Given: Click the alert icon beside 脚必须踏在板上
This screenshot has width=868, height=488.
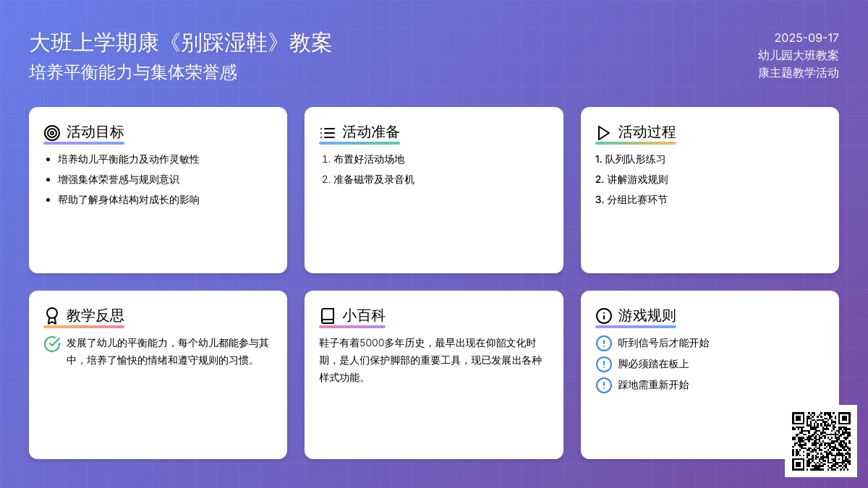Looking at the screenshot, I should 603,364.
